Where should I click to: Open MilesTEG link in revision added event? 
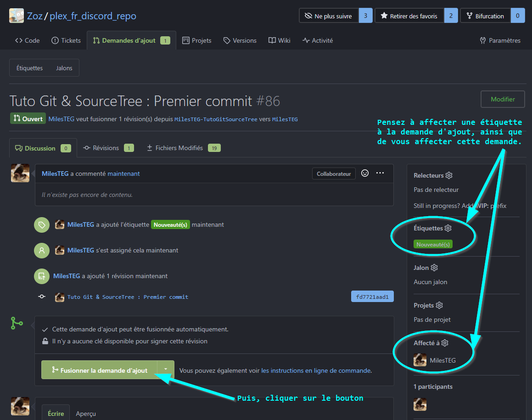point(67,276)
